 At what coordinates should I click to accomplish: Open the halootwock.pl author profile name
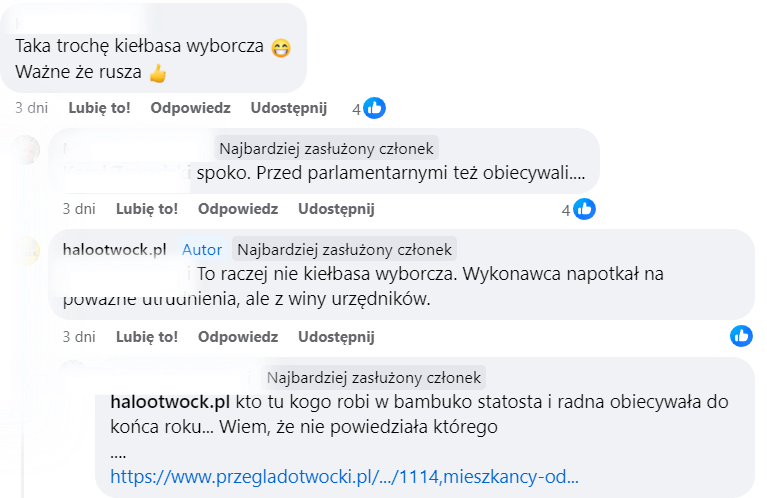coord(114,249)
